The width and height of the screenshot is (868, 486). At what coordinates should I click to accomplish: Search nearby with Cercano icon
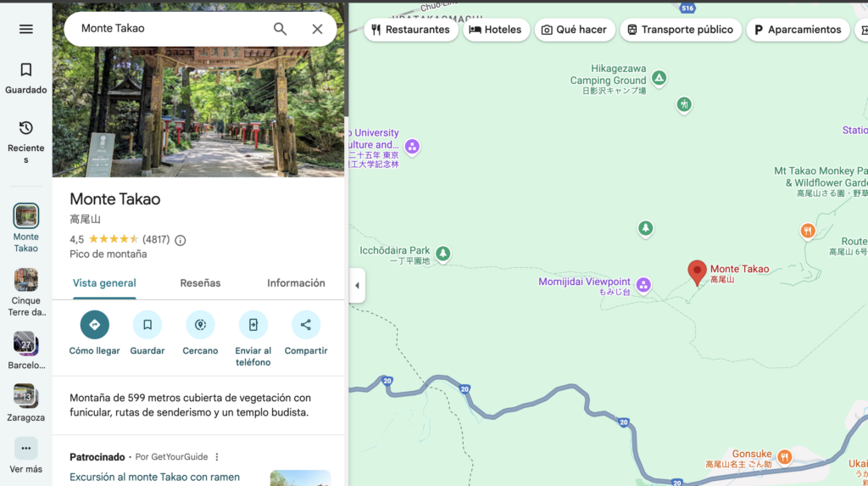click(200, 325)
